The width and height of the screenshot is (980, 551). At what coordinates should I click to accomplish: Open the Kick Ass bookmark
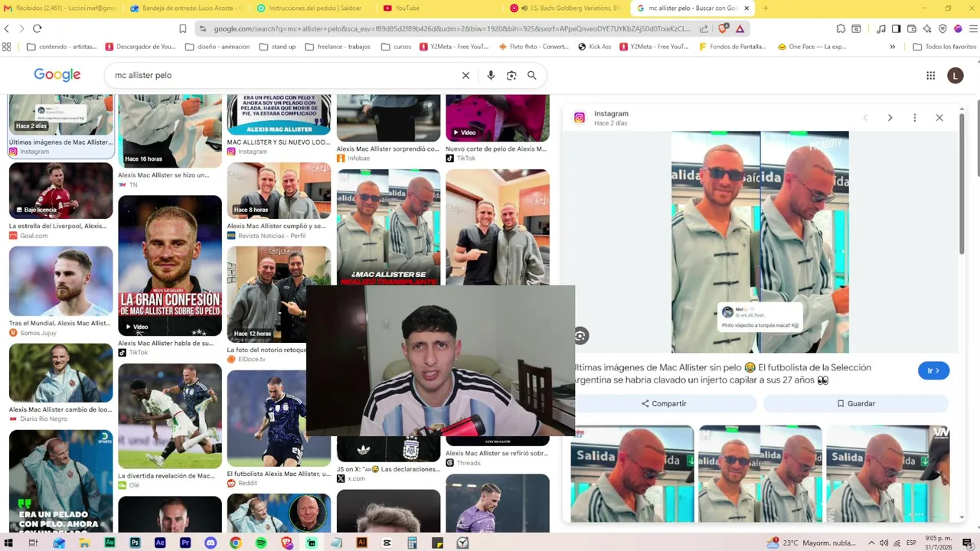(595, 47)
